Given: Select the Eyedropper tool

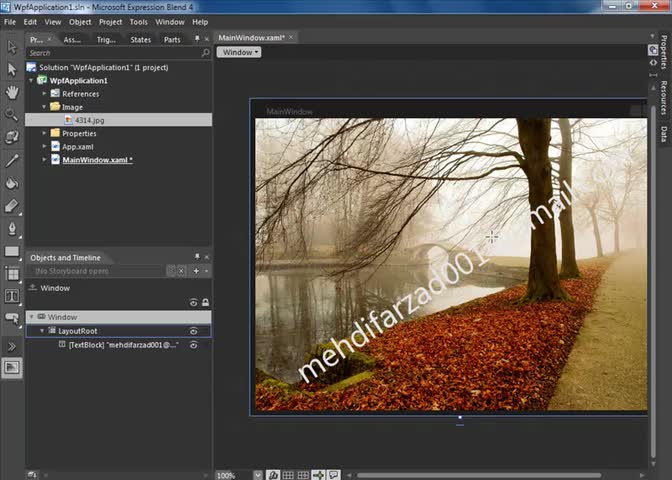Looking at the screenshot, I should pyautogui.click(x=12, y=160).
